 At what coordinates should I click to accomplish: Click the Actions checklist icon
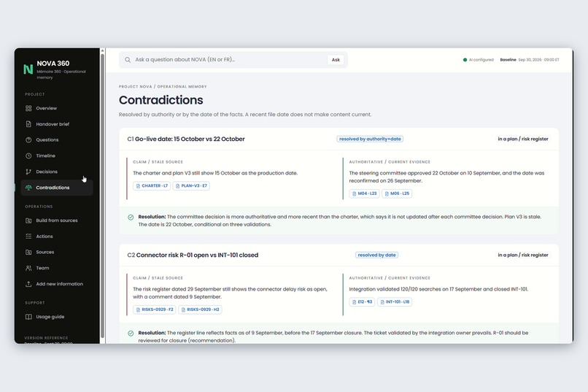click(28, 237)
